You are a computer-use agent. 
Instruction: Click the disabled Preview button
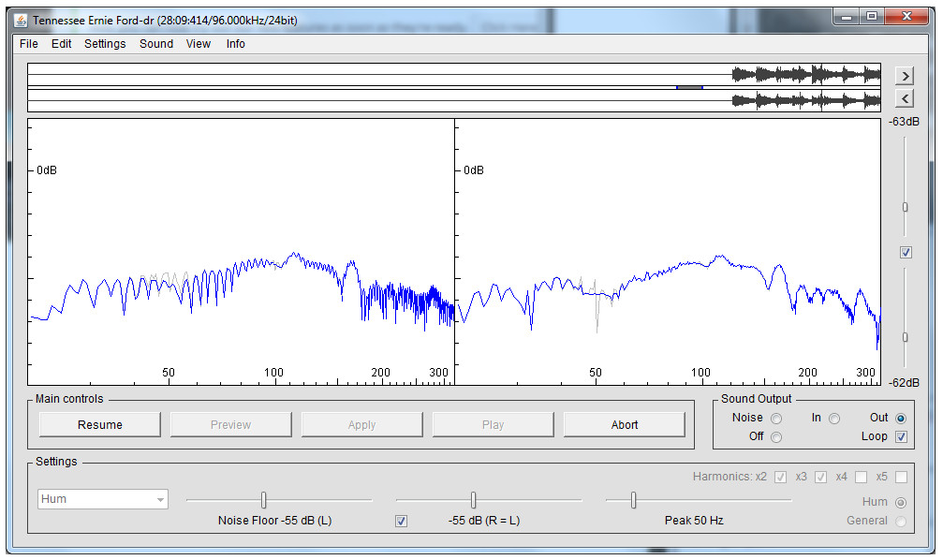click(231, 424)
